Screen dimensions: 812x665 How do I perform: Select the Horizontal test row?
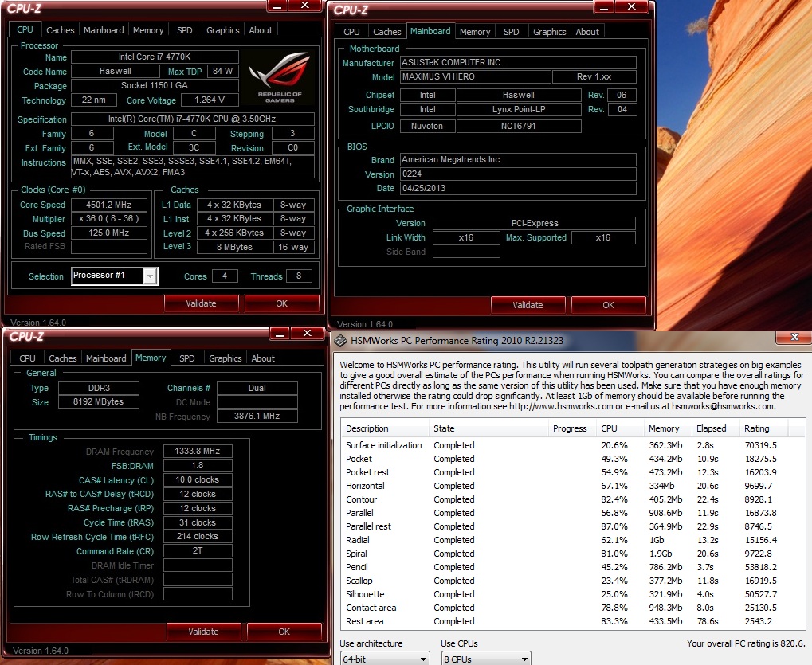[x=572, y=486]
